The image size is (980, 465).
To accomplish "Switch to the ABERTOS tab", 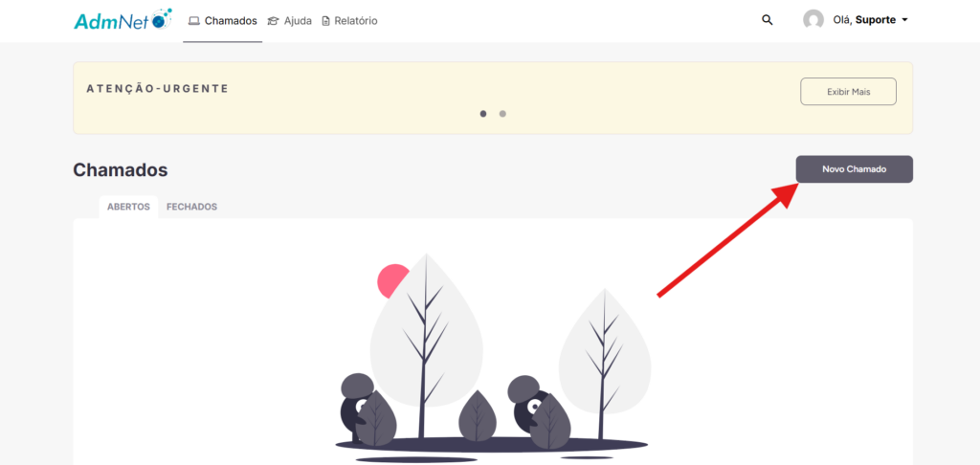I will click(x=128, y=207).
